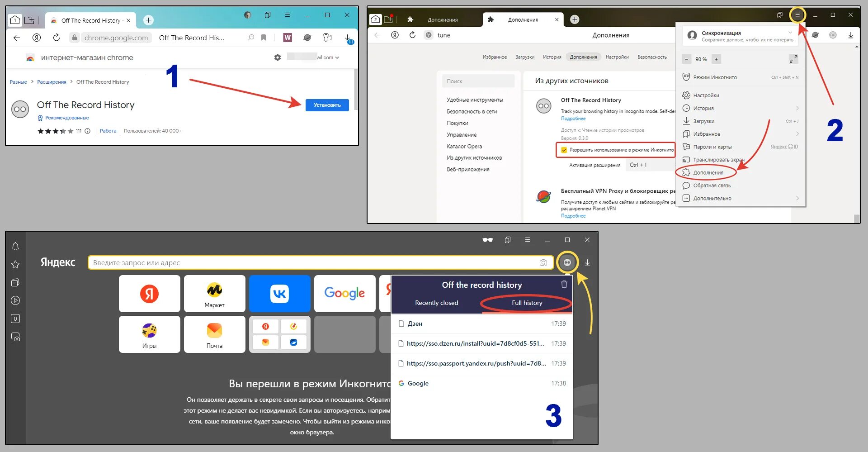
Task: Select Режим Инкогнито in the browser menu
Action: pos(741,77)
